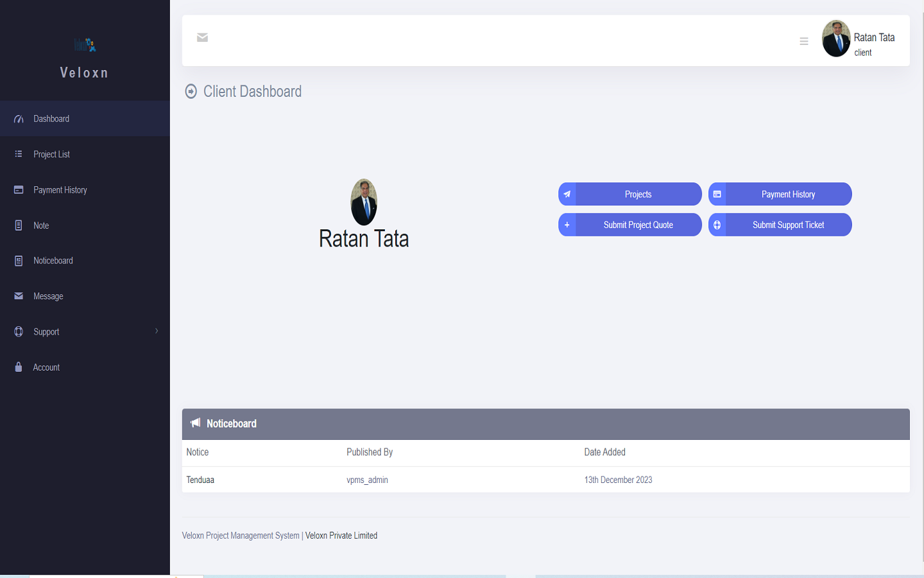Toggle the sidebar with the hamburger icon

tap(804, 40)
